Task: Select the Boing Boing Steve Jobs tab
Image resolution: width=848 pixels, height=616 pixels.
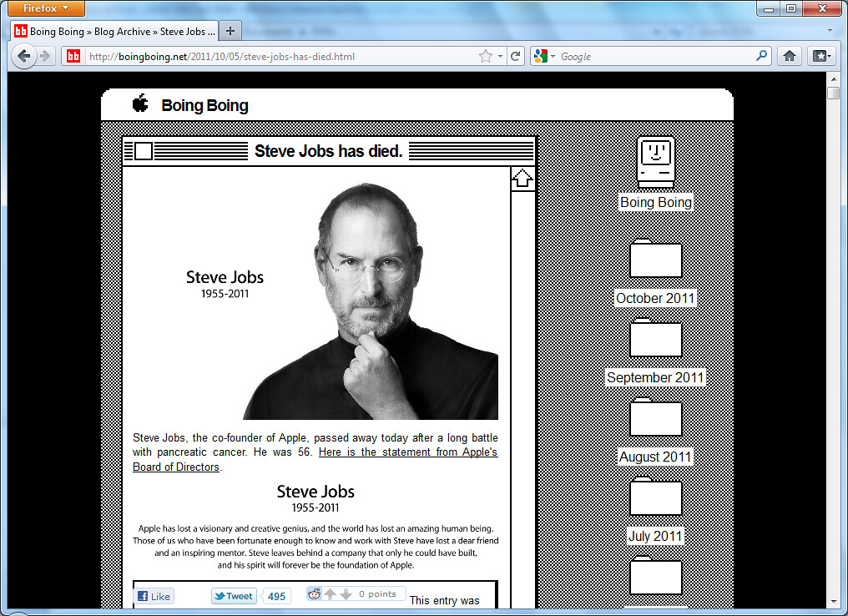Action: coord(114,32)
